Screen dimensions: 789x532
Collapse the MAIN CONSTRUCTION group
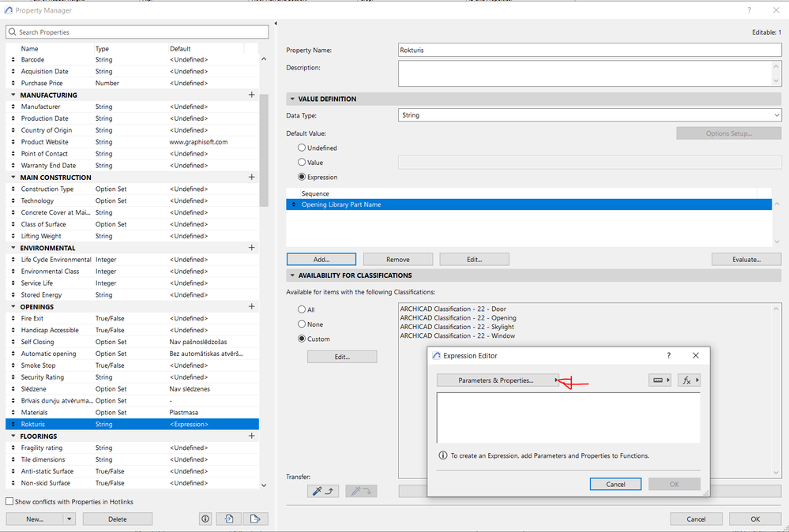(13, 177)
